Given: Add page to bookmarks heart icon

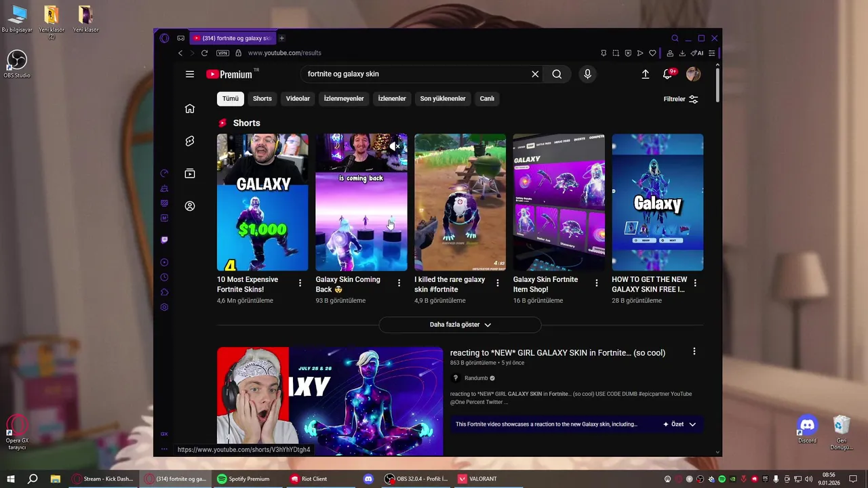Looking at the screenshot, I should click(x=652, y=53).
